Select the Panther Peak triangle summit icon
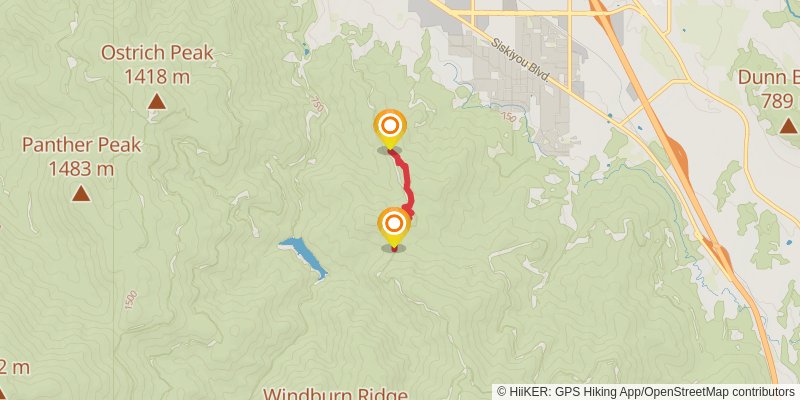Screen dimensions: 800x400 click(x=81, y=193)
